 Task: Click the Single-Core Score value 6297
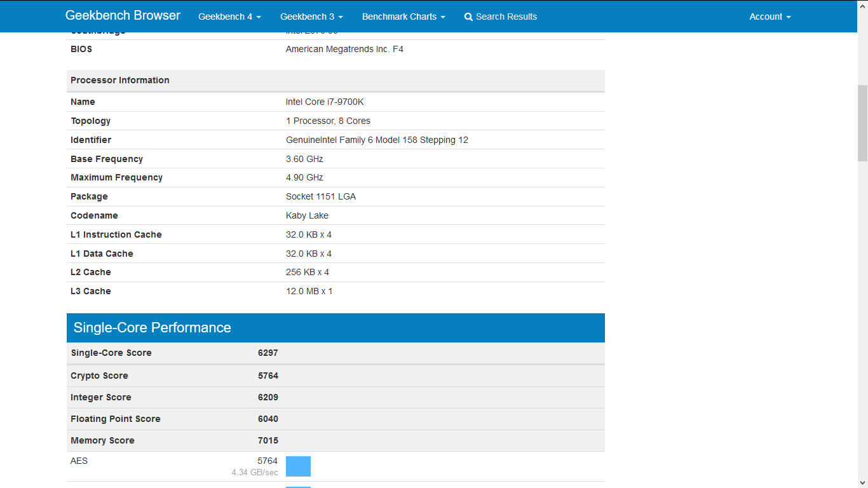click(x=268, y=353)
